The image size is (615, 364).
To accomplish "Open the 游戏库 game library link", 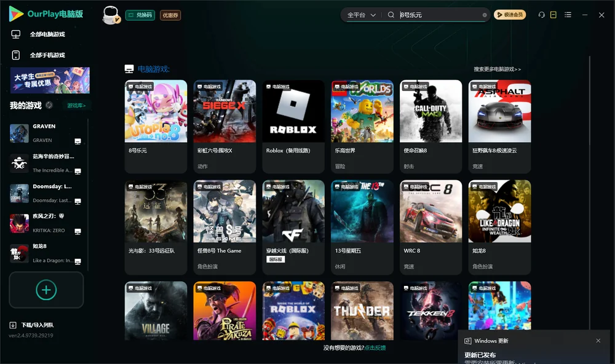I will pyautogui.click(x=76, y=106).
